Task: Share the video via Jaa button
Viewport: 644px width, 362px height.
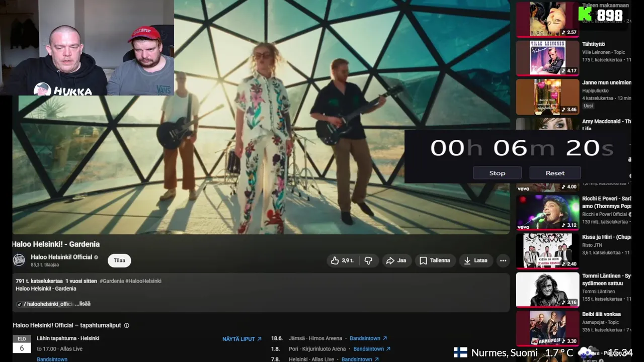Action: [x=396, y=260]
